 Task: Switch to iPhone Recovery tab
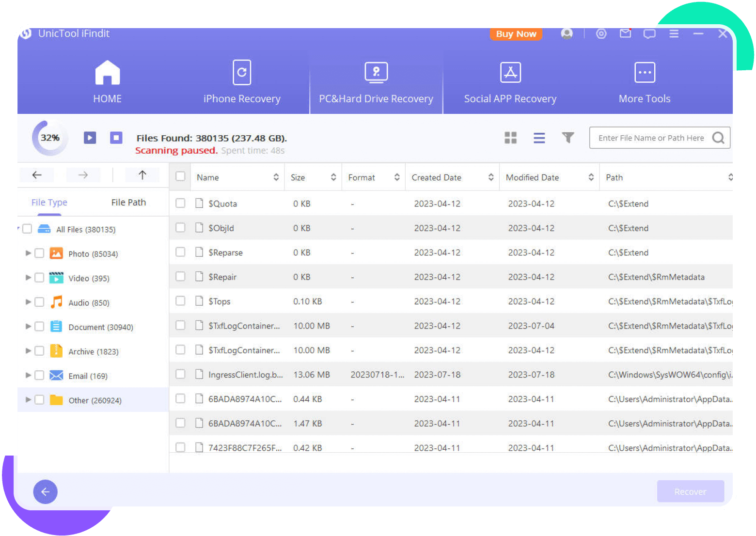(242, 82)
